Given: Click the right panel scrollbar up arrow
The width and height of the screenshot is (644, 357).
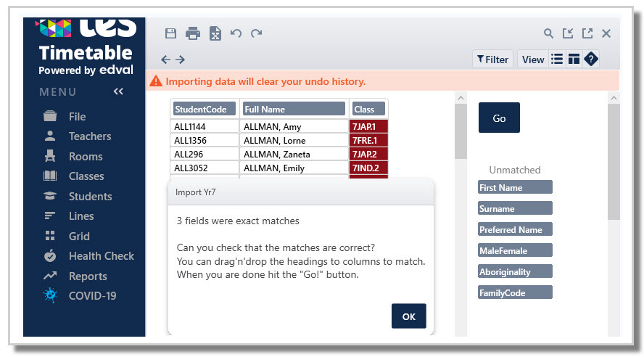Looking at the screenshot, I should [x=614, y=98].
